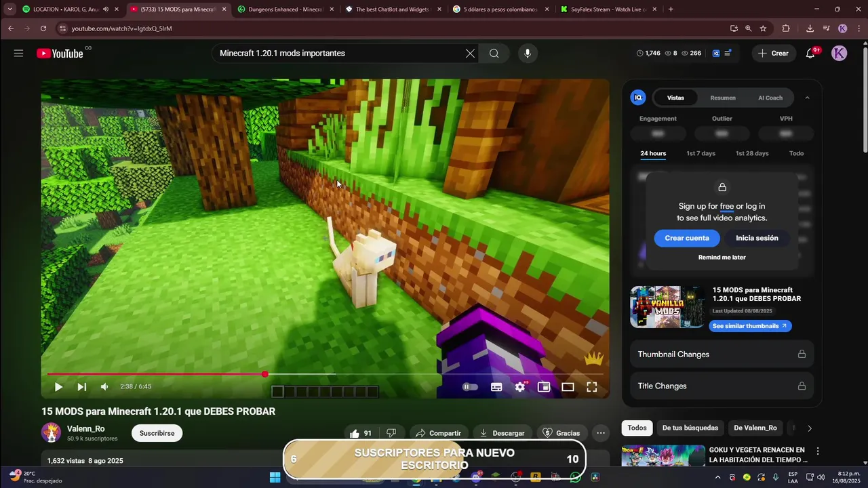Image resolution: width=868 pixels, height=488 pixels.
Task: Open the Valenn_Ro channel name link
Action: [86, 429]
